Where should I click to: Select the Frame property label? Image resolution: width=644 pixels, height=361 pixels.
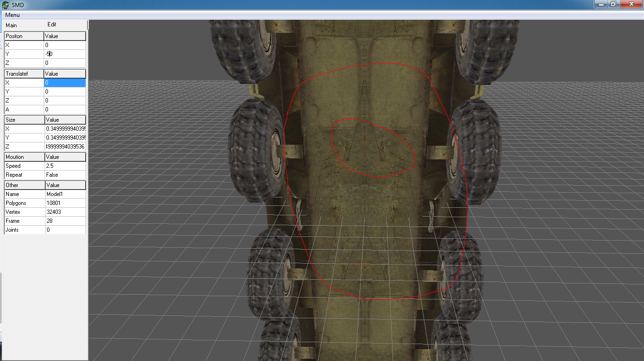point(24,221)
